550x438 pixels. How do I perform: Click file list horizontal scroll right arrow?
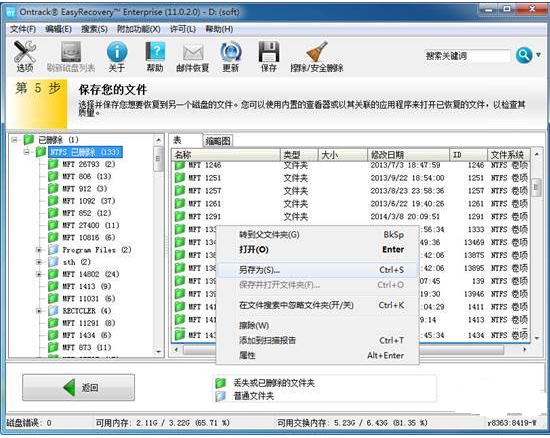[x=525, y=350]
